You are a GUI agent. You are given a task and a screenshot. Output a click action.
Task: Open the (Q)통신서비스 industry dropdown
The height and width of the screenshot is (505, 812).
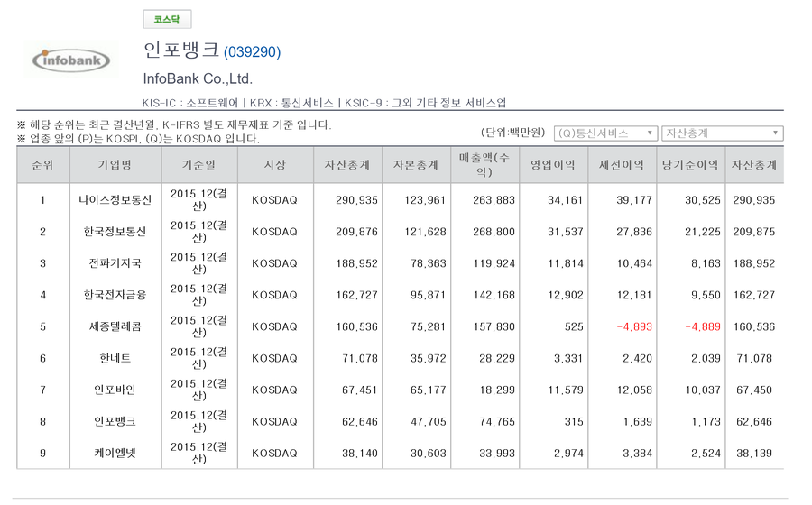tap(605, 133)
